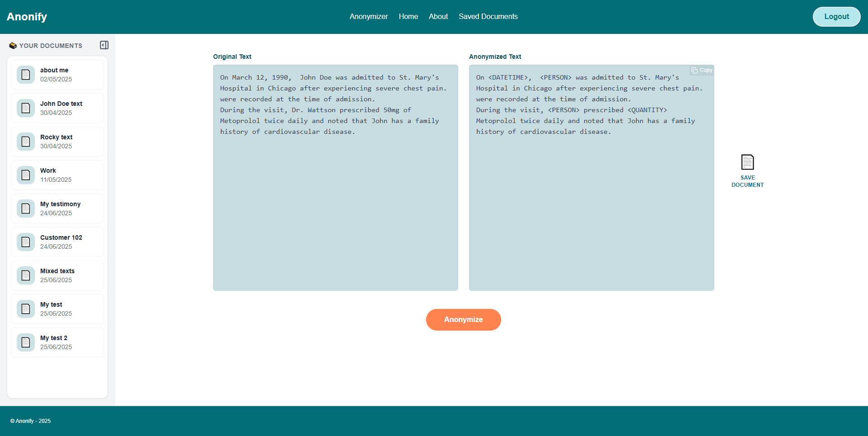Log out with the Logout button
This screenshot has width=868, height=436.
836,17
